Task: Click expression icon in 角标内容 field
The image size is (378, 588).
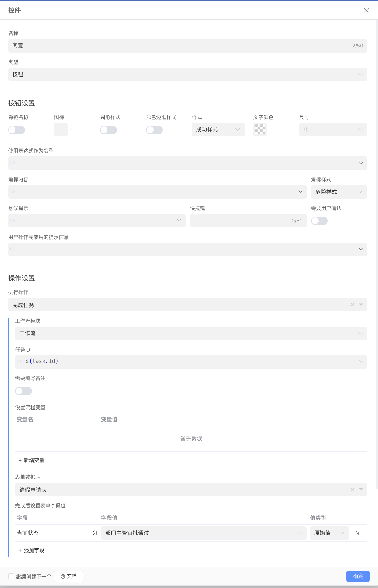Action: 12,191
